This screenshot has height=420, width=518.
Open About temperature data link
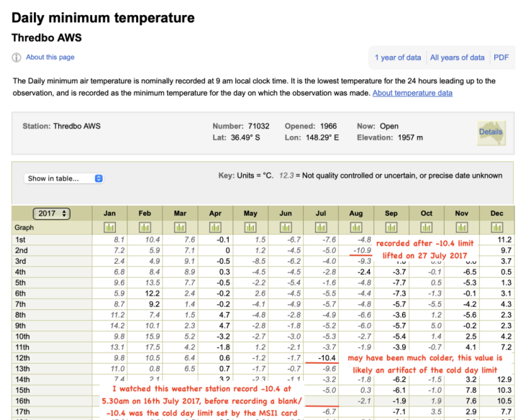(412, 93)
